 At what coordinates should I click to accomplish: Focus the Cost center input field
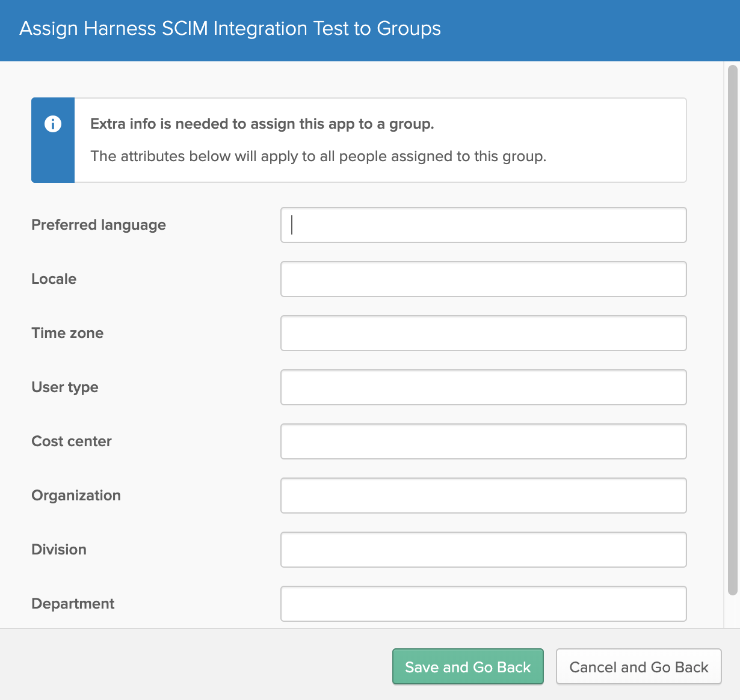(x=483, y=441)
